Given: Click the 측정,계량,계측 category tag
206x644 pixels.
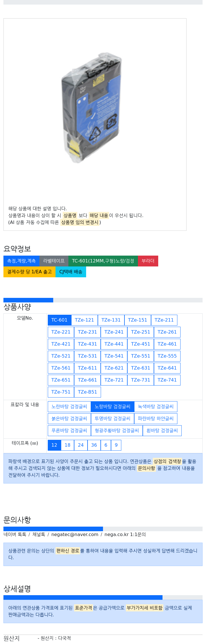Looking at the screenshot, I should (x=21, y=261).
